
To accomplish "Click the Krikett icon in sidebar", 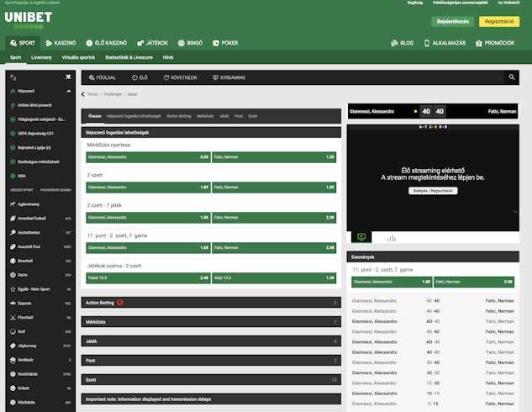I will (x=13, y=388).
